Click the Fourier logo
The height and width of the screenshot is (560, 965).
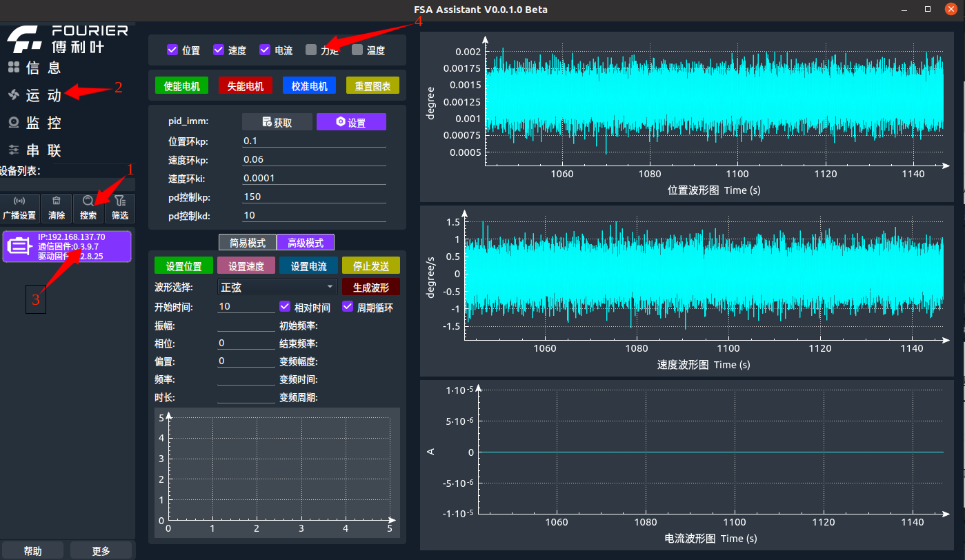[x=25, y=40]
